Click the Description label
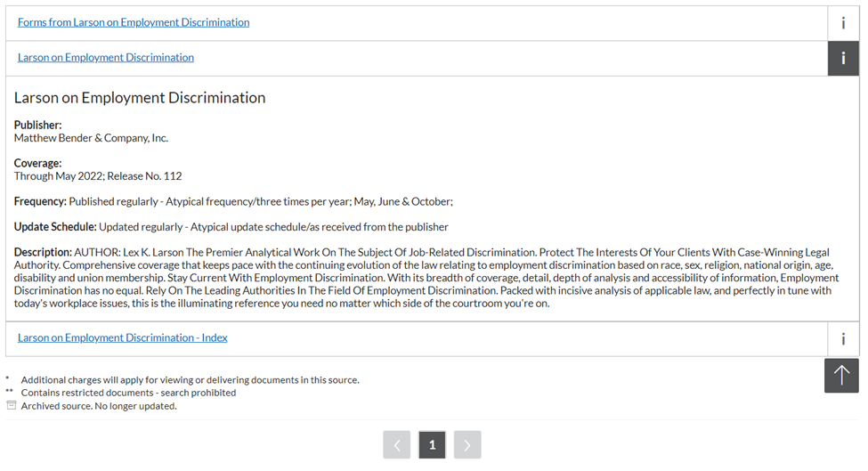This screenshot has width=868, height=471. (43, 252)
